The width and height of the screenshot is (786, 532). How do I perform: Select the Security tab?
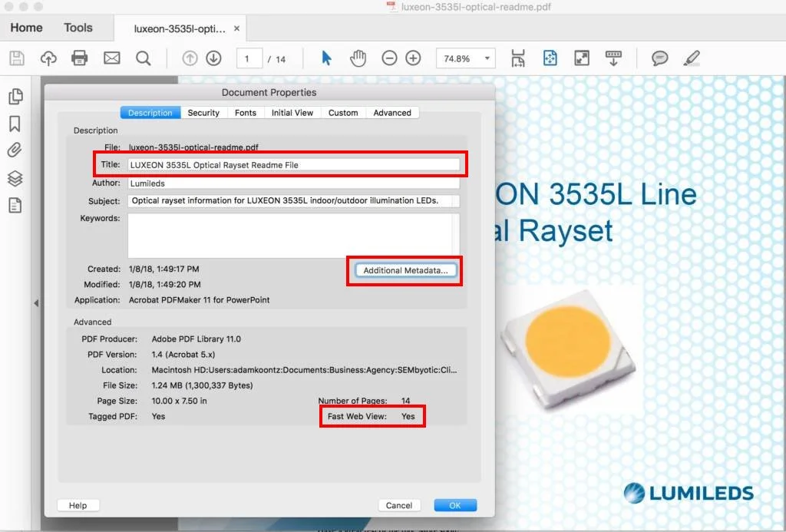[203, 113]
